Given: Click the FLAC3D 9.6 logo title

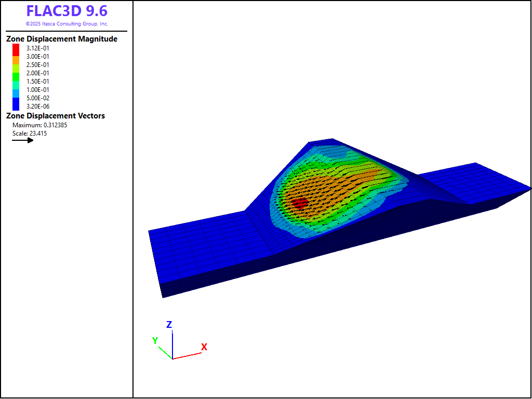Looking at the screenshot, I should pyautogui.click(x=67, y=11).
